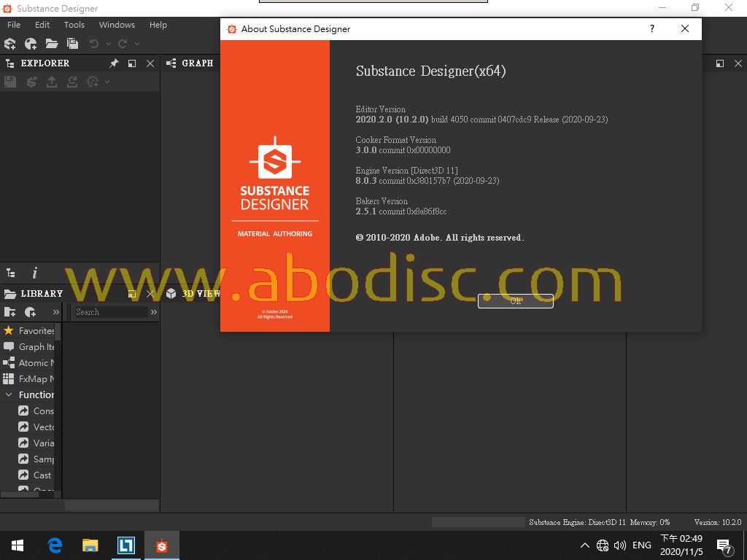Float the right-side panel with undock icon
This screenshot has width=747, height=560.
[x=720, y=63]
